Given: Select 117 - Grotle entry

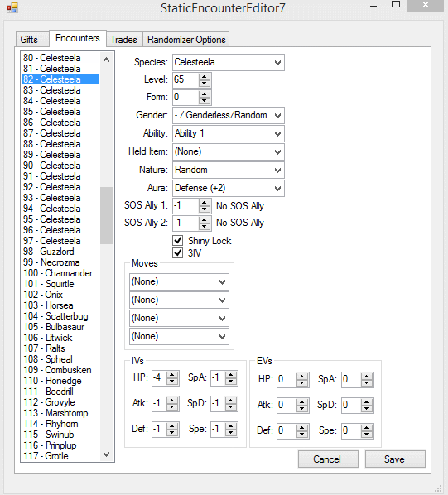Looking at the screenshot, I should pos(60,456).
